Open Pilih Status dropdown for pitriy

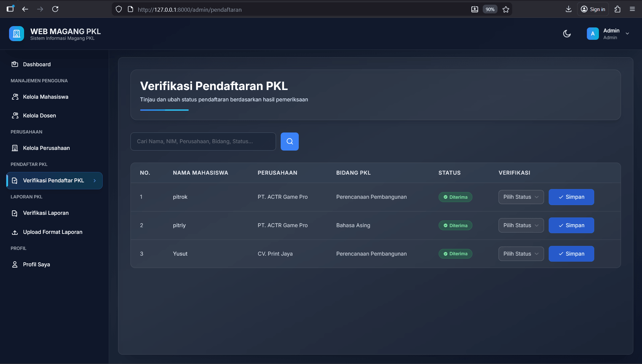[521, 225]
